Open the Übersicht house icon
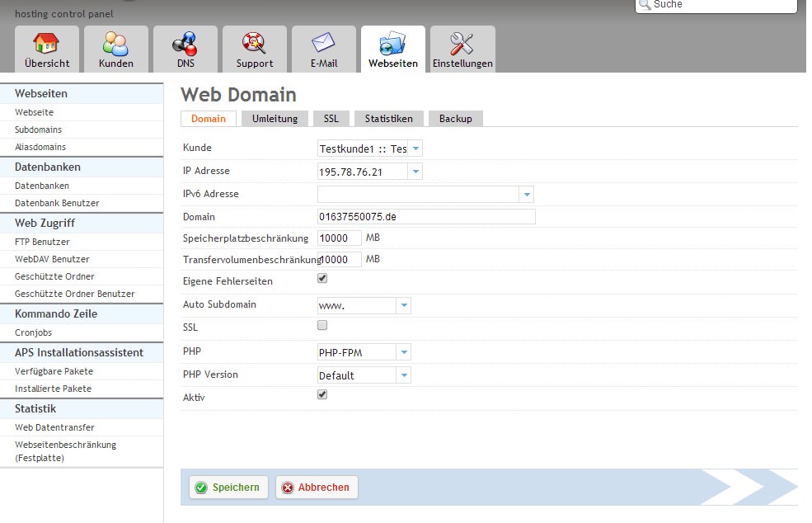812x523 pixels. (x=47, y=44)
